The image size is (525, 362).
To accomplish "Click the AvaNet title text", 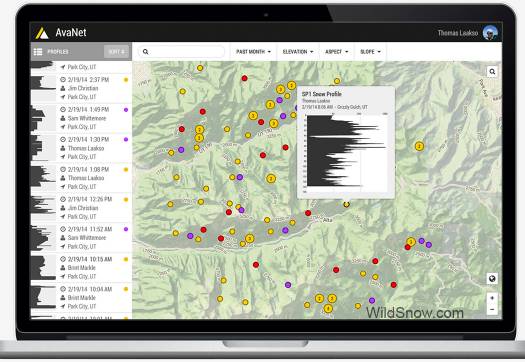I will point(71,32).
